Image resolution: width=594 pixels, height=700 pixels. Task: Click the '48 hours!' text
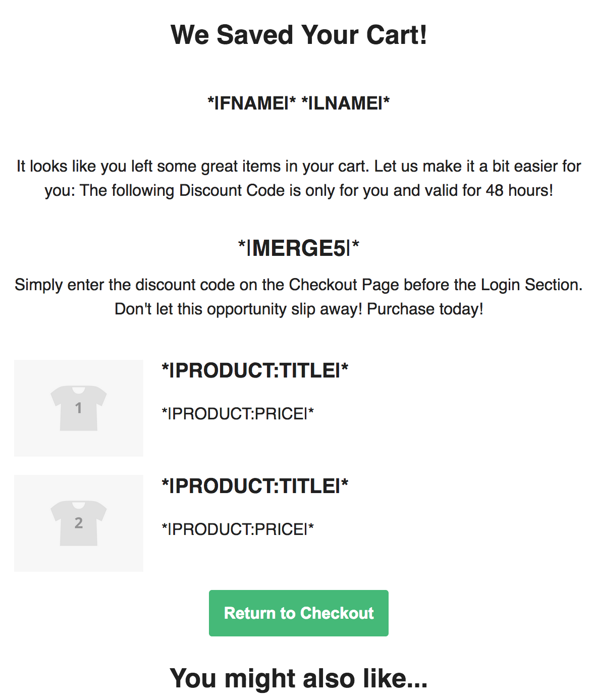[519, 190]
